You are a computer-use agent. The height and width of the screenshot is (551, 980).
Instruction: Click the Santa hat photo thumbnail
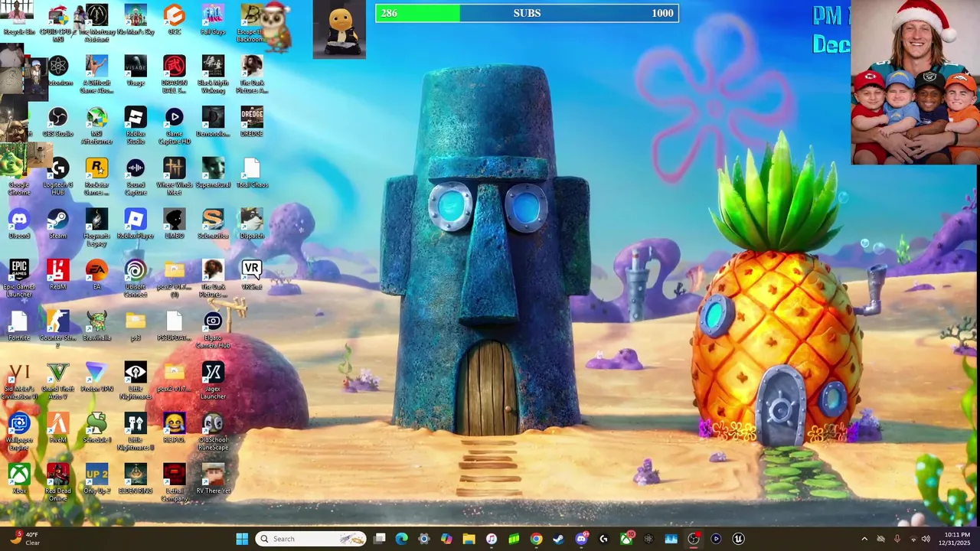(915, 82)
